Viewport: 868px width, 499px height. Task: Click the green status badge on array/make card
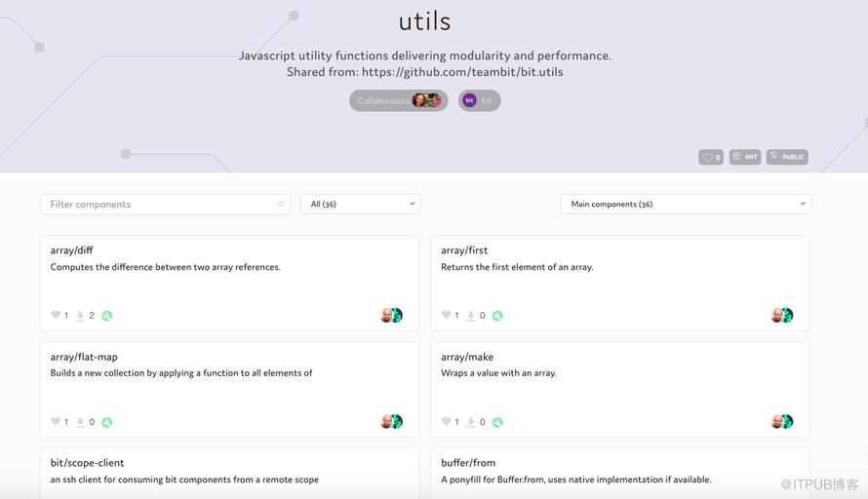(x=497, y=422)
